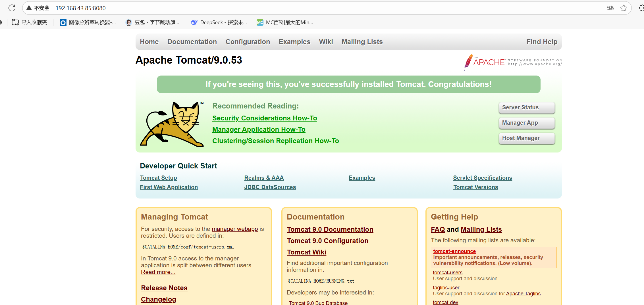Screen dimensions: 644x305
Task: Open the Realms & AAA link
Action: [x=264, y=178]
